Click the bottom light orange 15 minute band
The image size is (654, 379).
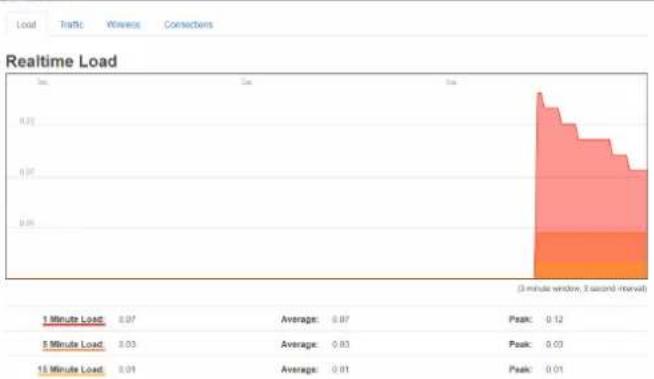[591, 270]
